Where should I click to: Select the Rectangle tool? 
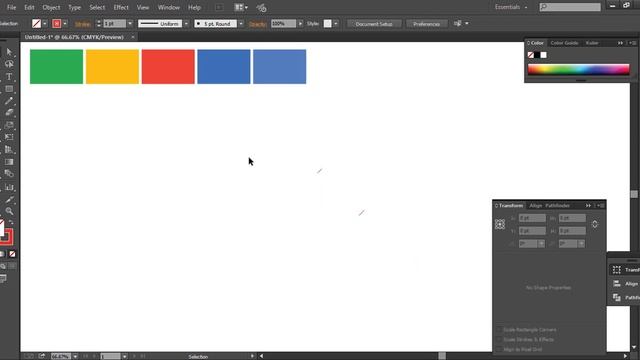(9, 89)
